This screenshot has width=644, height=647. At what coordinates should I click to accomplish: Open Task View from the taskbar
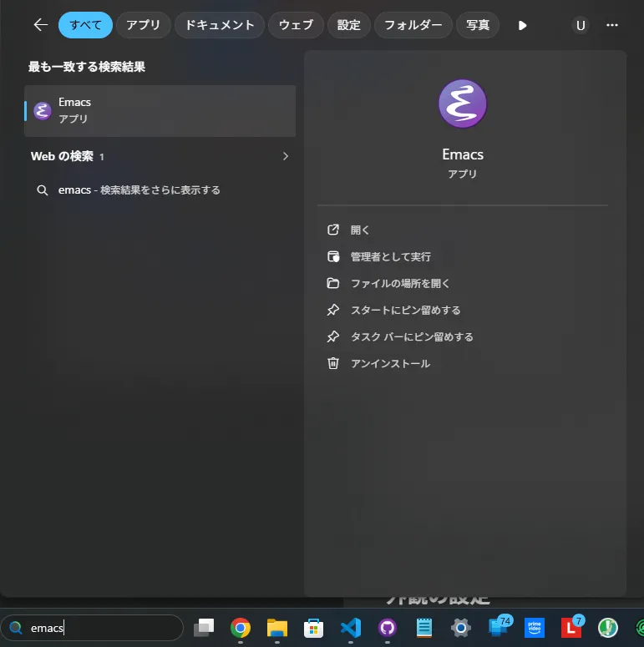pos(204,628)
